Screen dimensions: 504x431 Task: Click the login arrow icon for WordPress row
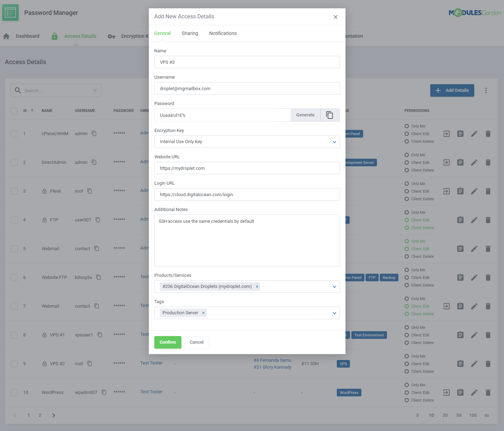(447, 393)
